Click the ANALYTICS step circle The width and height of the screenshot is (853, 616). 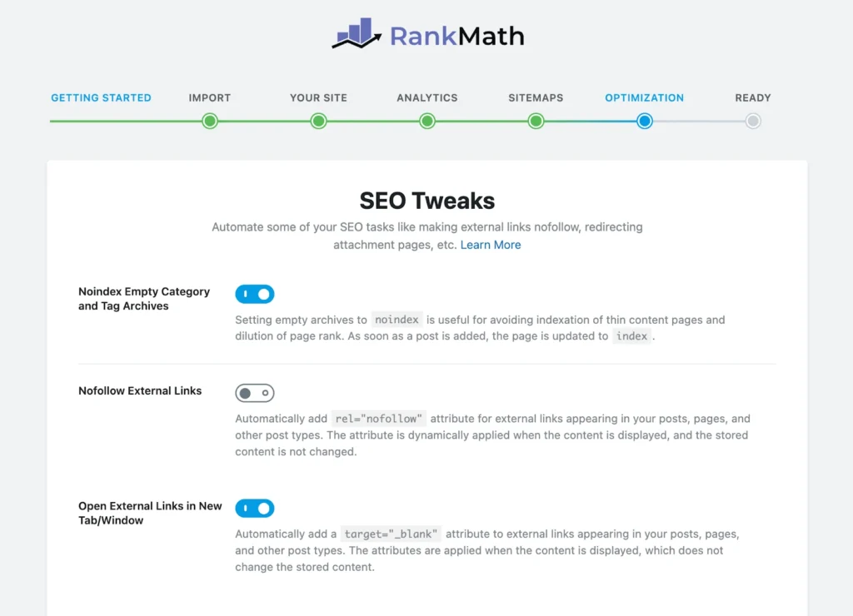pyautogui.click(x=426, y=121)
